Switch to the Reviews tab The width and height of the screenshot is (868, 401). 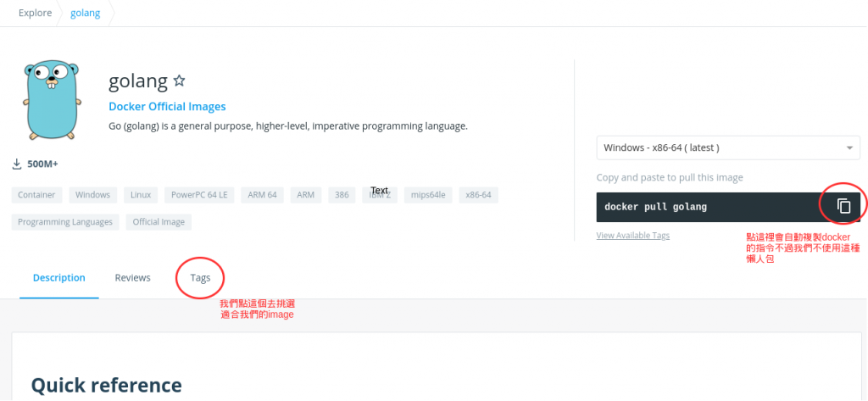coord(133,277)
